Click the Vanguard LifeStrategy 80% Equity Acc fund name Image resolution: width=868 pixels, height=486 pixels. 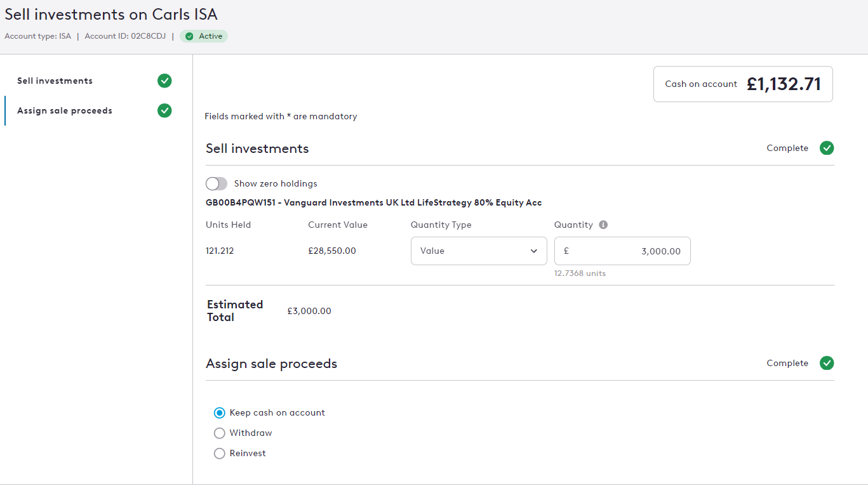click(373, 202)
